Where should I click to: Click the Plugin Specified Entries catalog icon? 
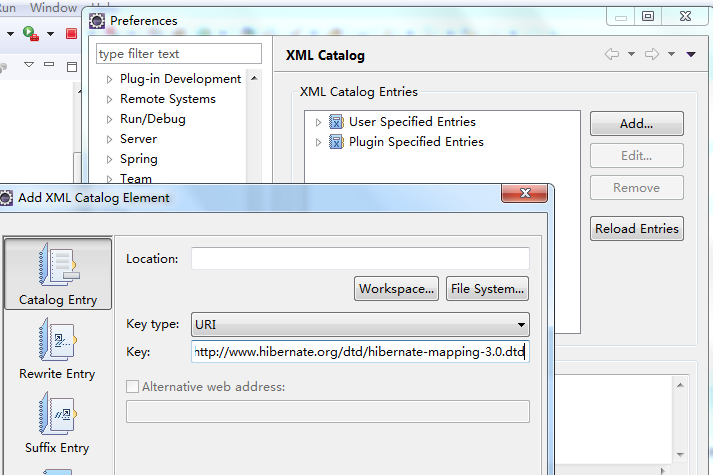336,142
